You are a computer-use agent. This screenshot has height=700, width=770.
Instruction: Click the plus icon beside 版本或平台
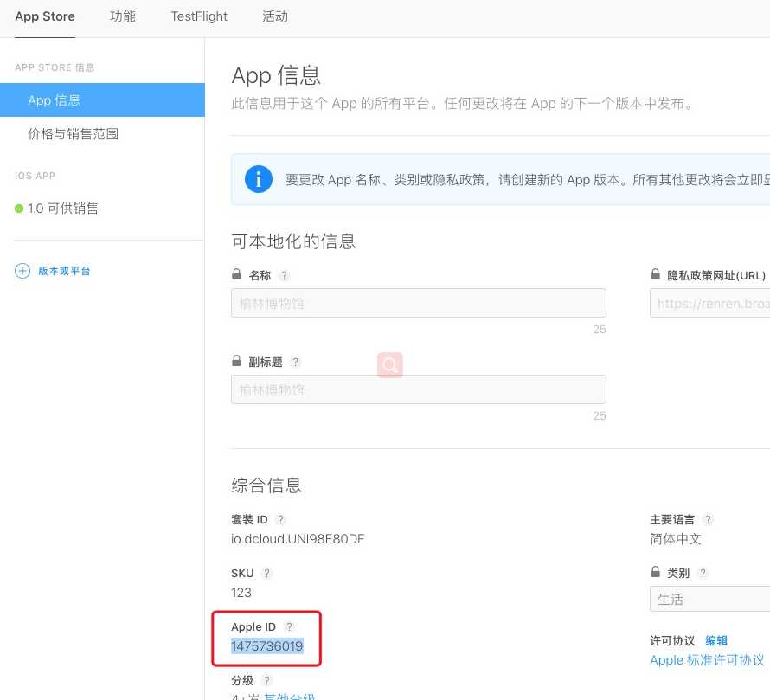(22, 271)
